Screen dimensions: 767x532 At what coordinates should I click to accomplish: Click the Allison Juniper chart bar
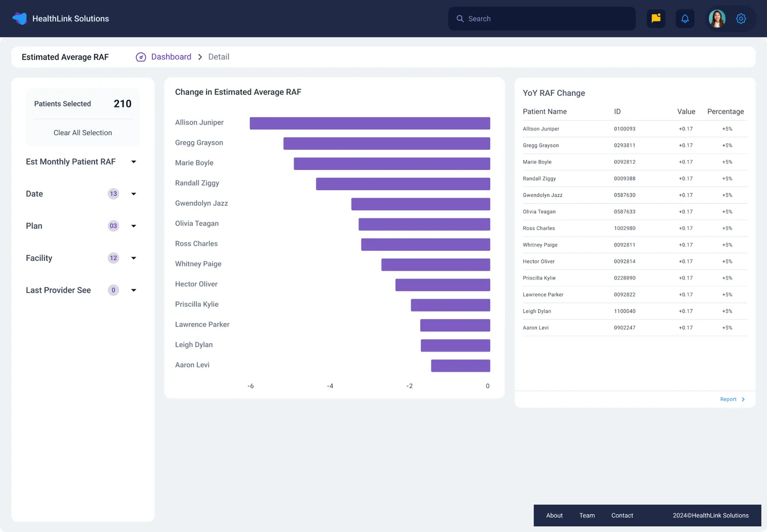click(x=370, y=123)
